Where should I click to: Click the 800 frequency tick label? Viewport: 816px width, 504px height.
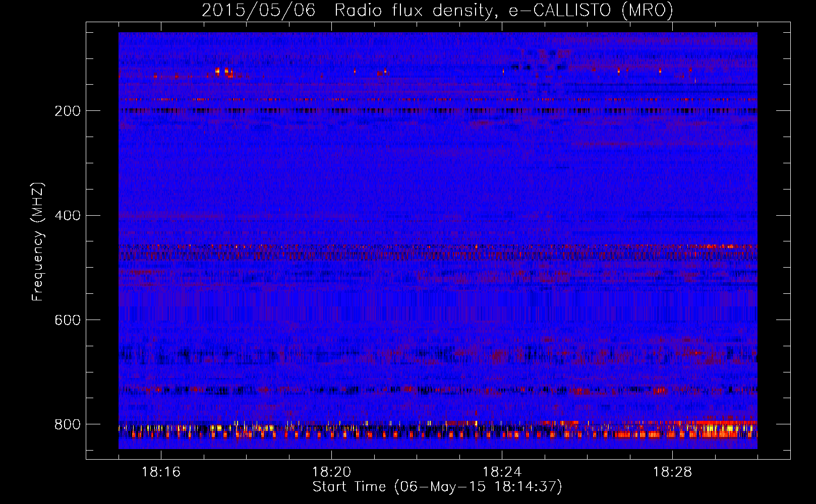[x=68, y=424]
